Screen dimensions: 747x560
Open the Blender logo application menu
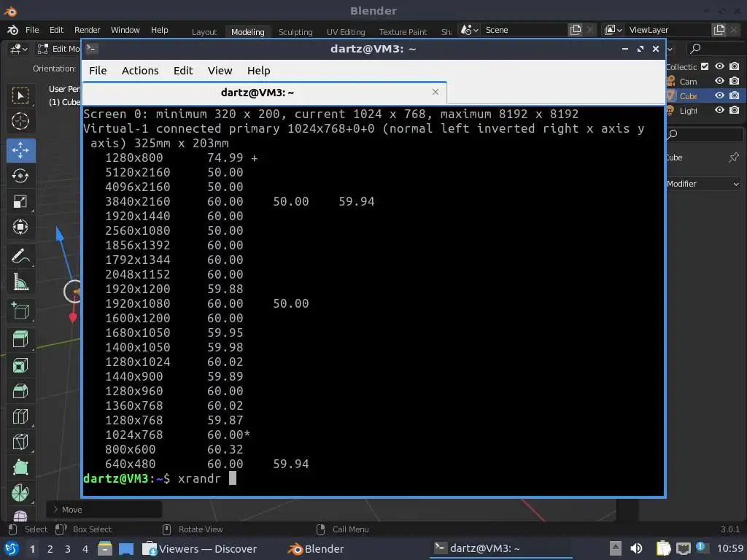pyautogui.click(x=13, y=30)
